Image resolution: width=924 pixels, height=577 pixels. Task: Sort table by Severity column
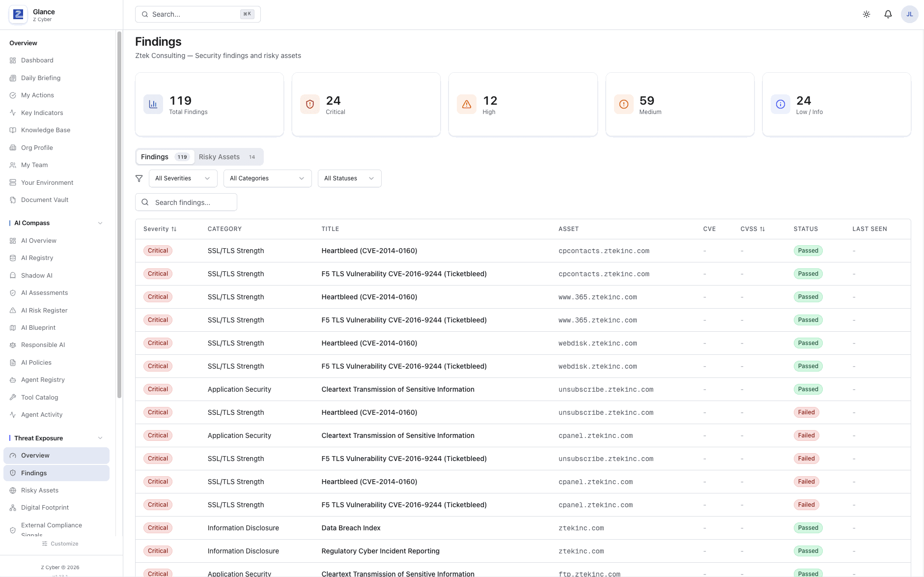[160, 229]
